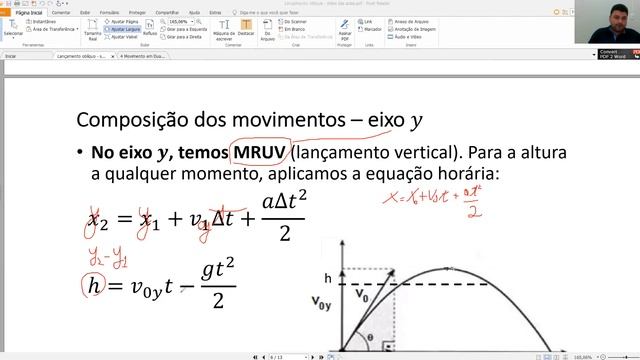Go to next page button
Screen dimensions: 640x360
pyautogui.click(x=313, y=357)
